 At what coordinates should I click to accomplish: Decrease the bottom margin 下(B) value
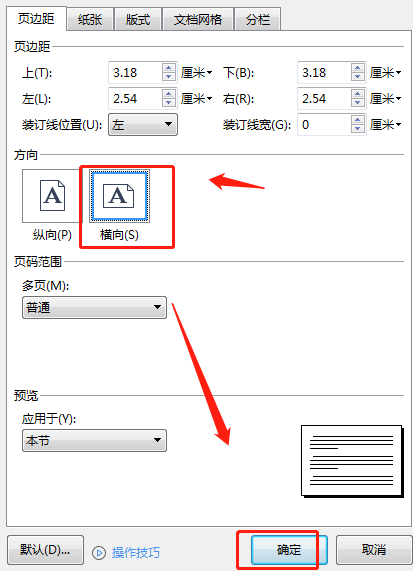click(357, 76)
